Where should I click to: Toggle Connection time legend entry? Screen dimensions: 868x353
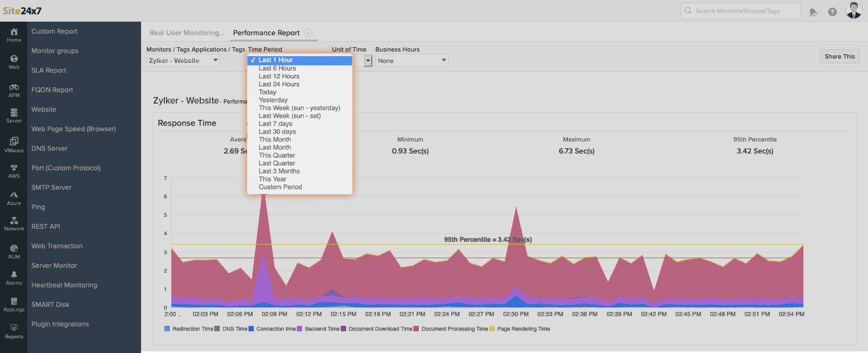[x=272, y=329]
